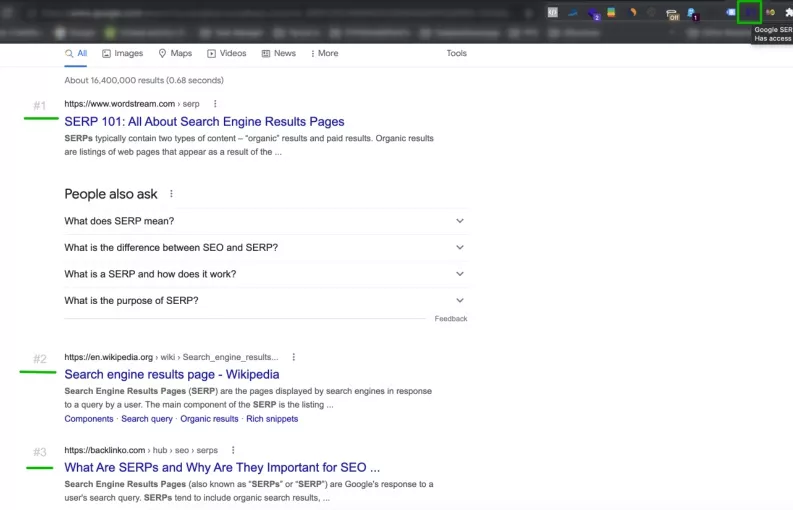Open options menu for backlinko.com result

pyautogui.click(x=233, y=450)
